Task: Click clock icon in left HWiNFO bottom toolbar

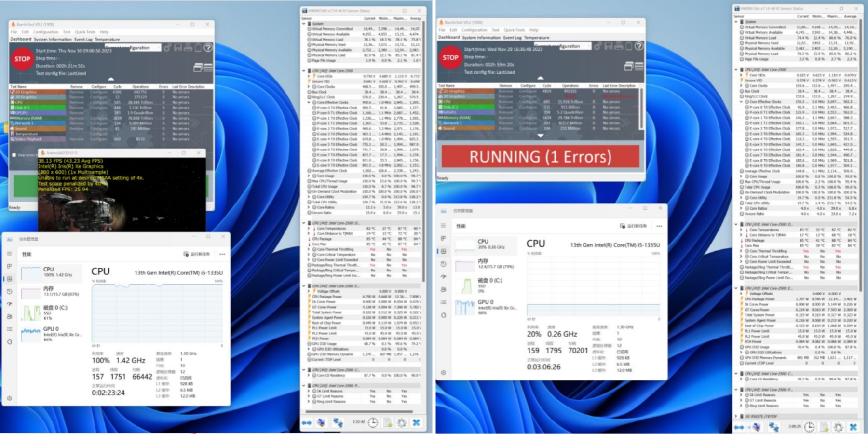Action: [373, 422]
